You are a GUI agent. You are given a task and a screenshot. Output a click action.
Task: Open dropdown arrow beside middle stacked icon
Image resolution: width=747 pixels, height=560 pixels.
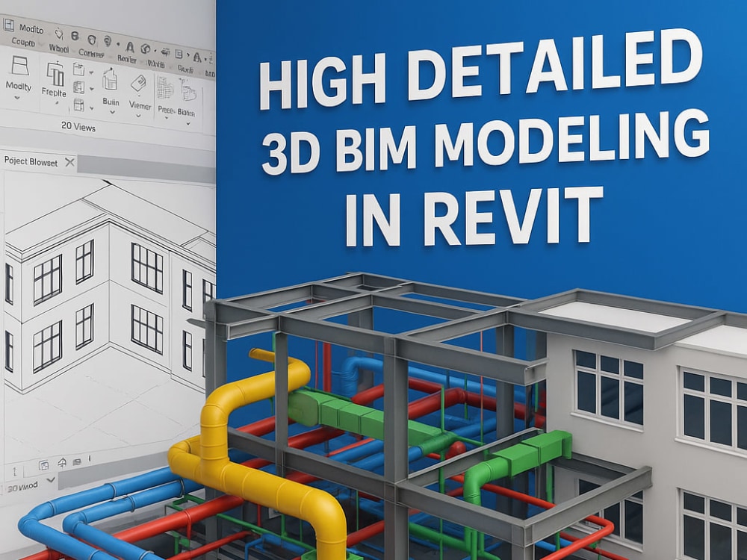click(91, 89)
